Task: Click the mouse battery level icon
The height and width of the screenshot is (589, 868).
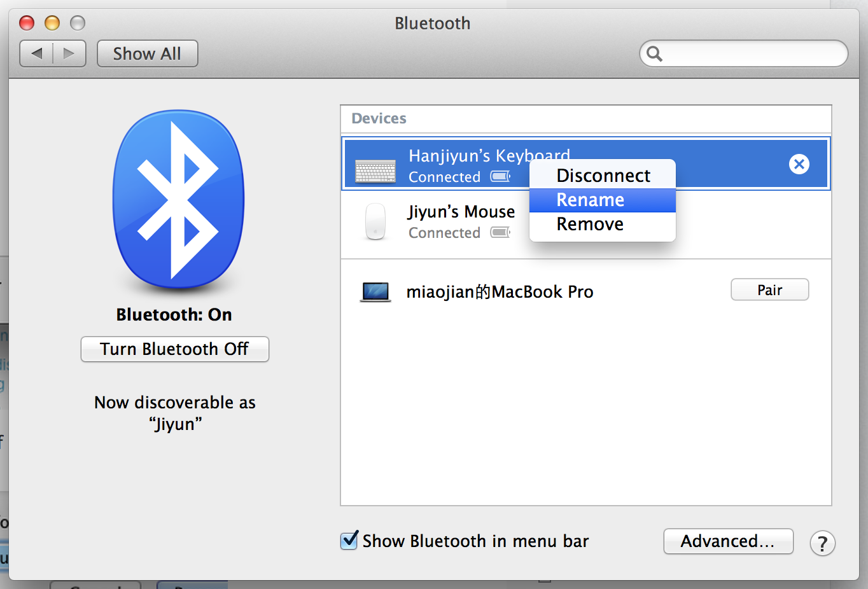Action: [x=500, y=232]
